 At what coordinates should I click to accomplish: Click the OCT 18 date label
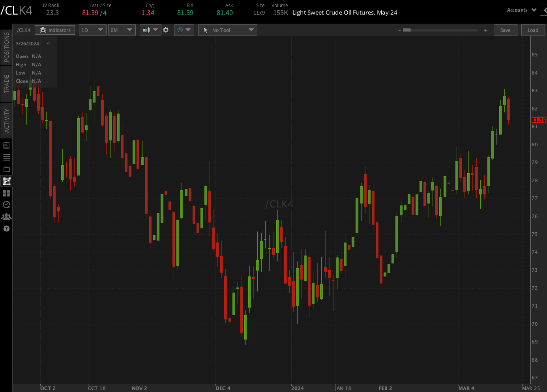97,388
